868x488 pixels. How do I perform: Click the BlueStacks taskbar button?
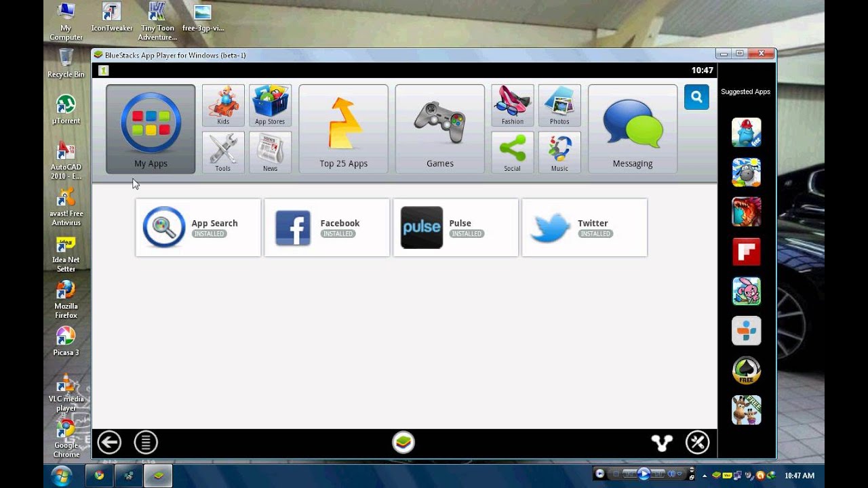[158, 475]
